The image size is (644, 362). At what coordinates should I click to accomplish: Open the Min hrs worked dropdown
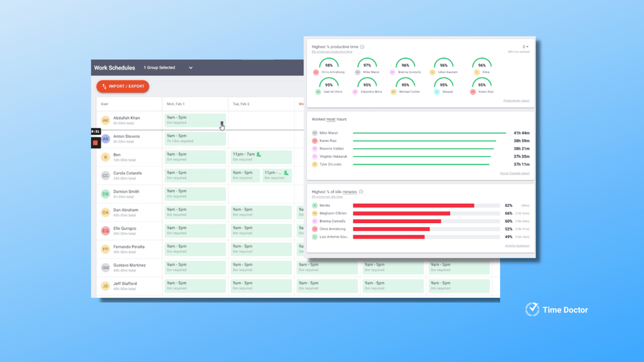525,47
